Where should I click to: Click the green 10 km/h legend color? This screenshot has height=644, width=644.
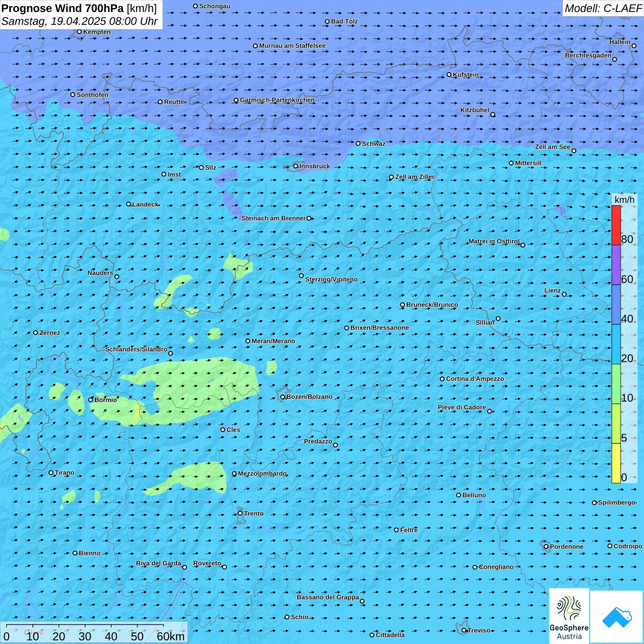[616, 384]
